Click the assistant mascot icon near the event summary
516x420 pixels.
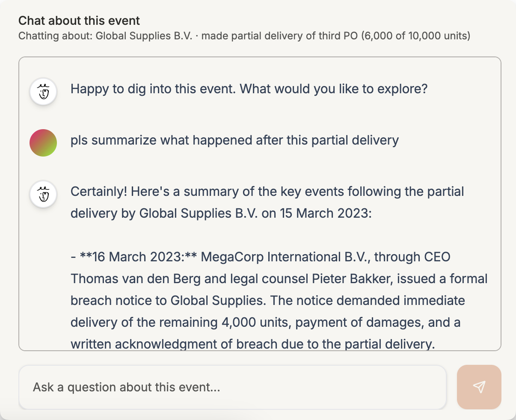pyautogui.click(x=43, y=194)
